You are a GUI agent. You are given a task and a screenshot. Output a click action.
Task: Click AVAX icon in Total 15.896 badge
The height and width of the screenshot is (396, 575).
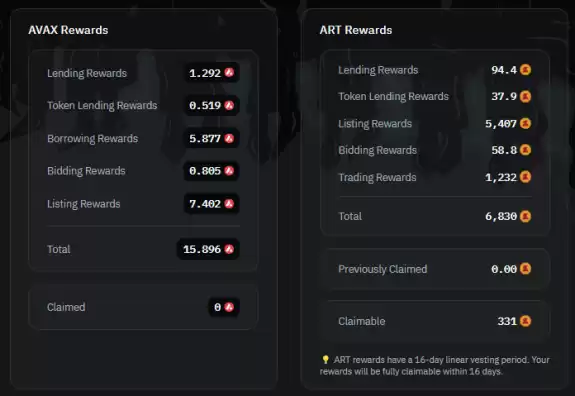[230, 249]
